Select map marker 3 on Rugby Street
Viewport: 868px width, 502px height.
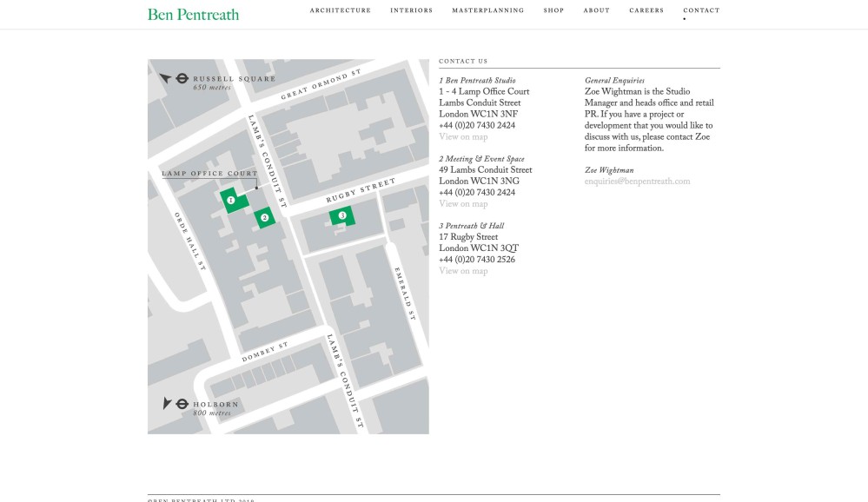[342, 215]
